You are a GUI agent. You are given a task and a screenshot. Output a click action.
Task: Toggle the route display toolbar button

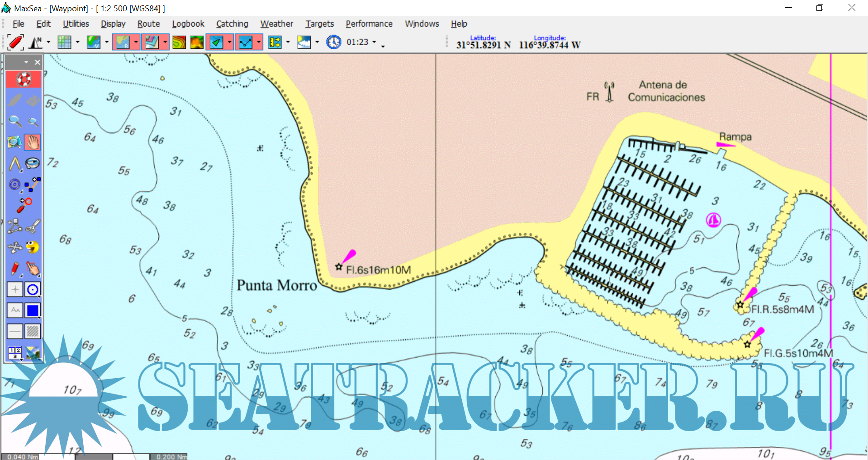tap(246, 42)
